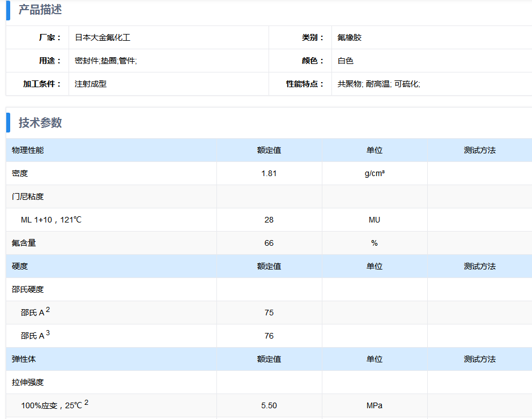Click usage text 密封件;垫圈;管件;
532x419 pixels.
[x=106, y=61]
